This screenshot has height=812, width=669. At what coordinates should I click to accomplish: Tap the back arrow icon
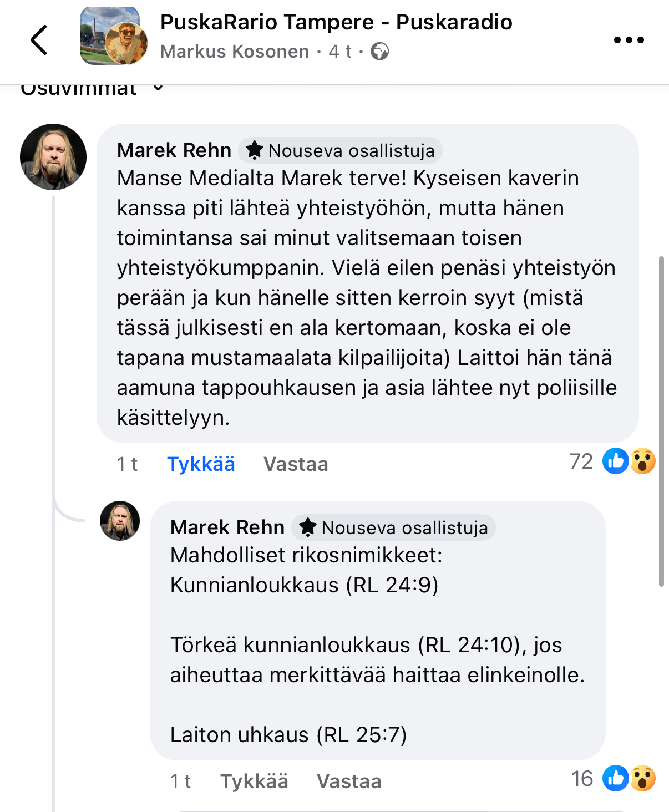click(39, 40)
